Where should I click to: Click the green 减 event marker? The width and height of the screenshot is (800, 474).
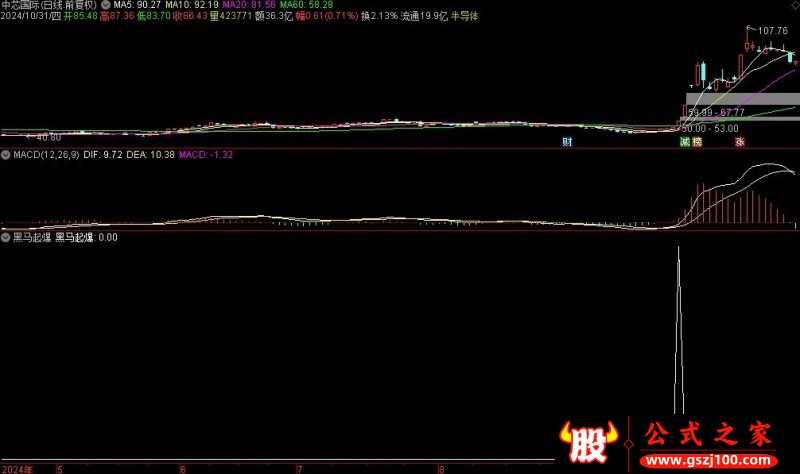point(685,142)
